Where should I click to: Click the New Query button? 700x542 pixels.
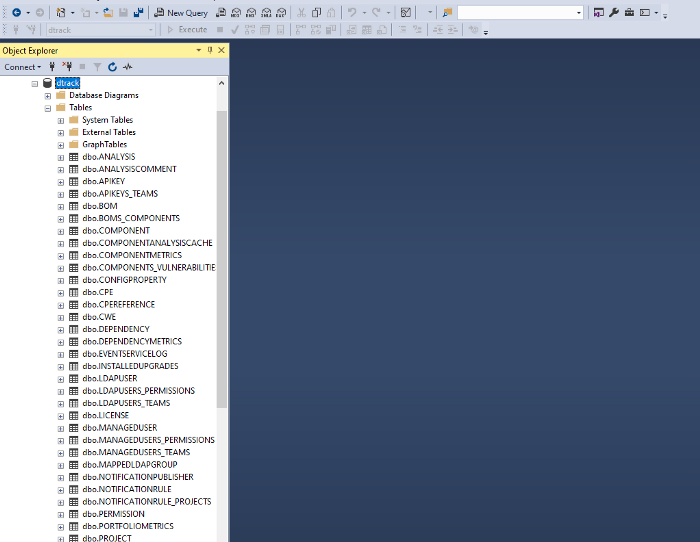[x=181, y=13]
